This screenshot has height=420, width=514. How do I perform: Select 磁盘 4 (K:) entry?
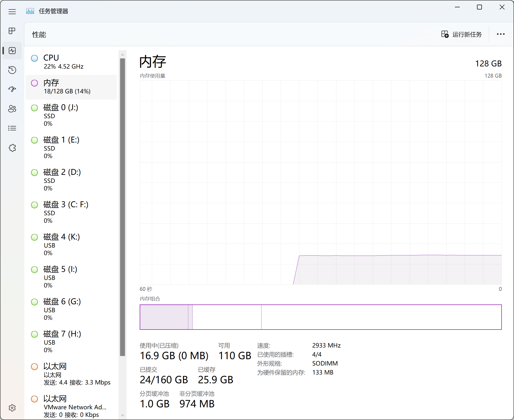(x=71, y=245)
